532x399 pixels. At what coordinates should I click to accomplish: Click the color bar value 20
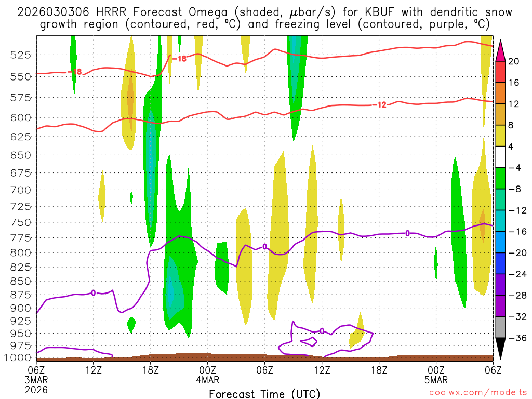tap(514, 61)
